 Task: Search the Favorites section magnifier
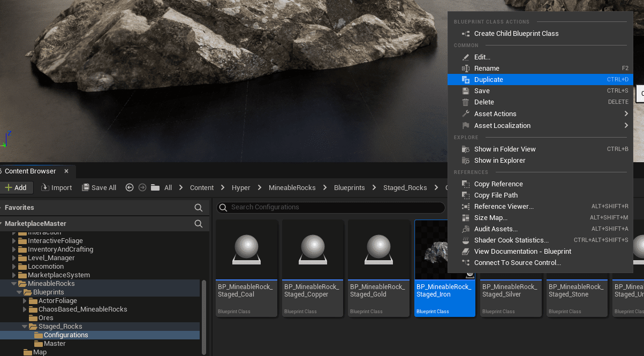(199, 208)
